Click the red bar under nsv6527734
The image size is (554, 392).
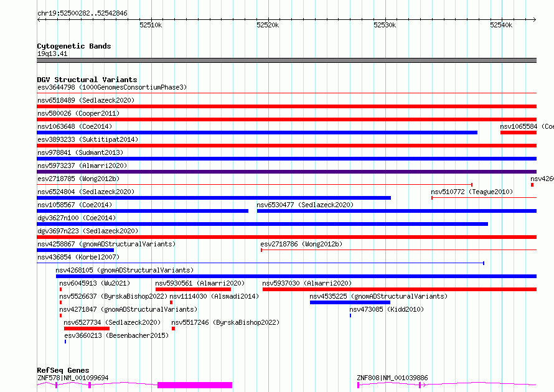point(87,329)
